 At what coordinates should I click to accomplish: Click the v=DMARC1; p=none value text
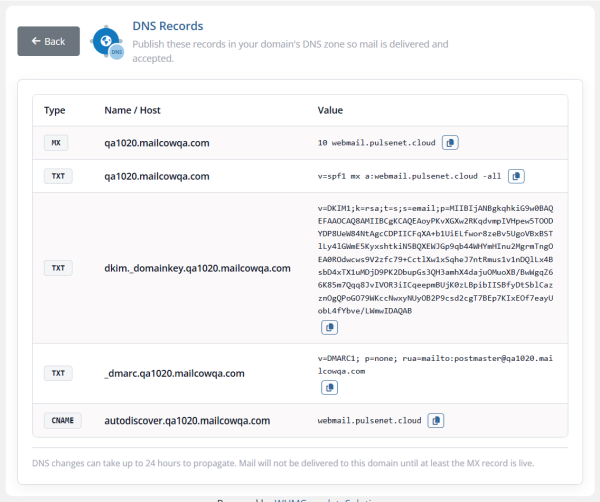click(x=435, y=365)
